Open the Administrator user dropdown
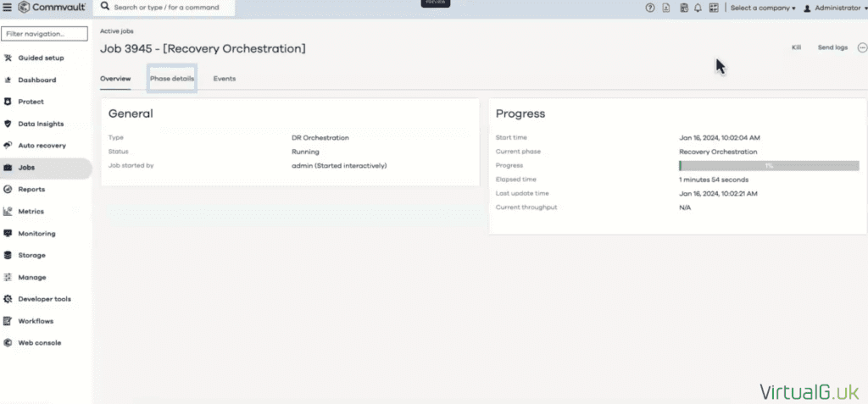Image resolution: width=868 pixels, height=404 pixels. (835, 8)
